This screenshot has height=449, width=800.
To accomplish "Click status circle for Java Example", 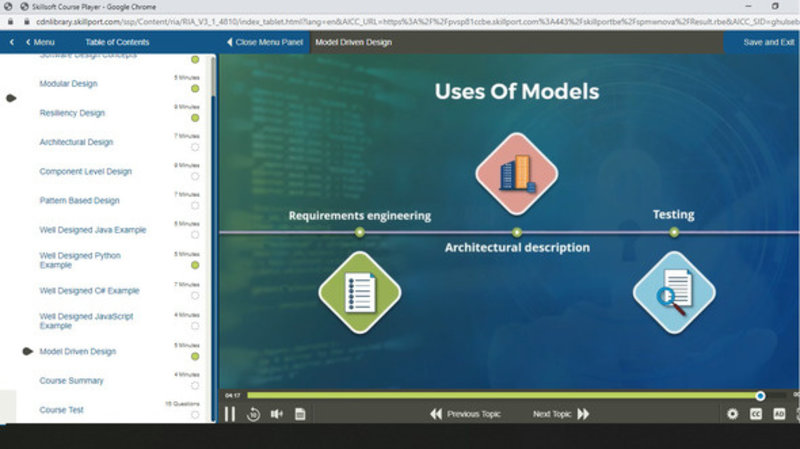I will point(195,235).
